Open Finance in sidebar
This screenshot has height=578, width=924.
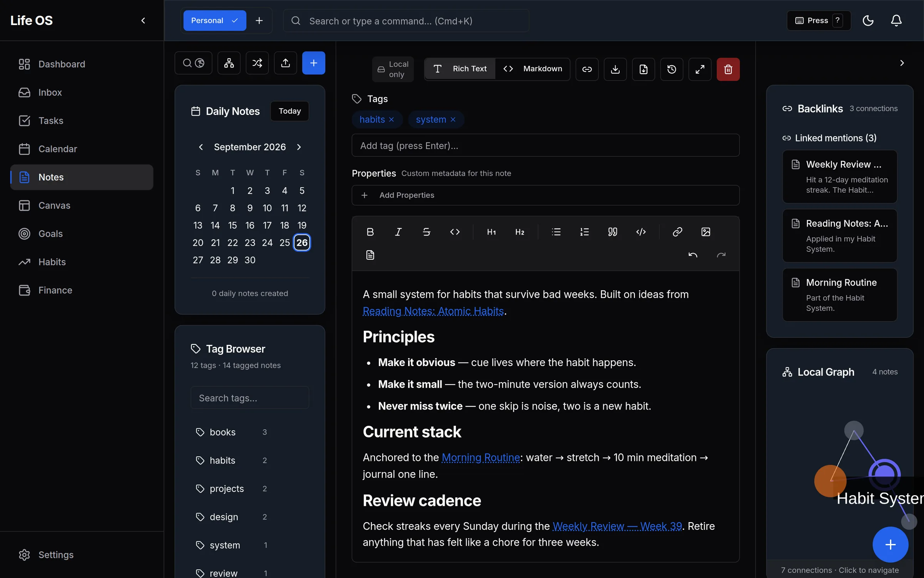pyautogui.click(x=82, y=290)
